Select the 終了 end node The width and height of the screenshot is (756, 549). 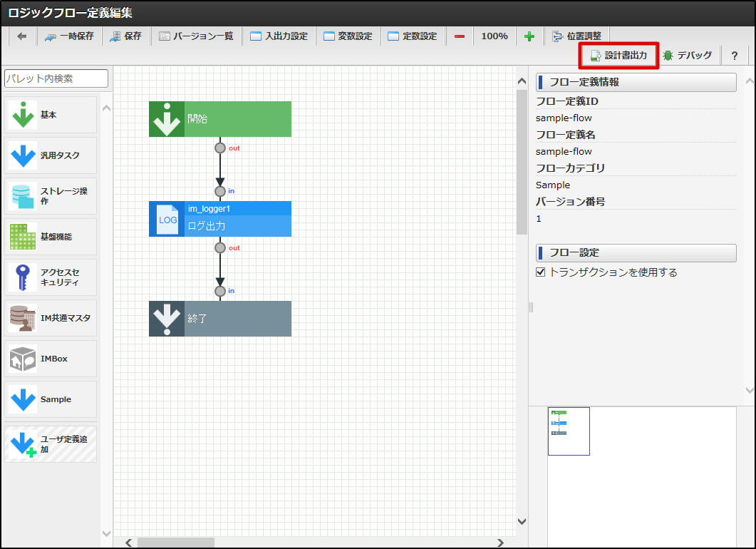click(220, 319)
